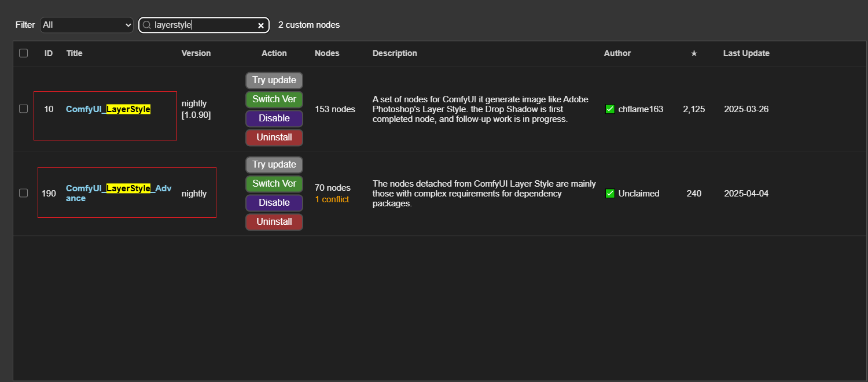Sort table by Title column header
The image size is (868, 382).
pyautogui.click(x=75, y=53)
